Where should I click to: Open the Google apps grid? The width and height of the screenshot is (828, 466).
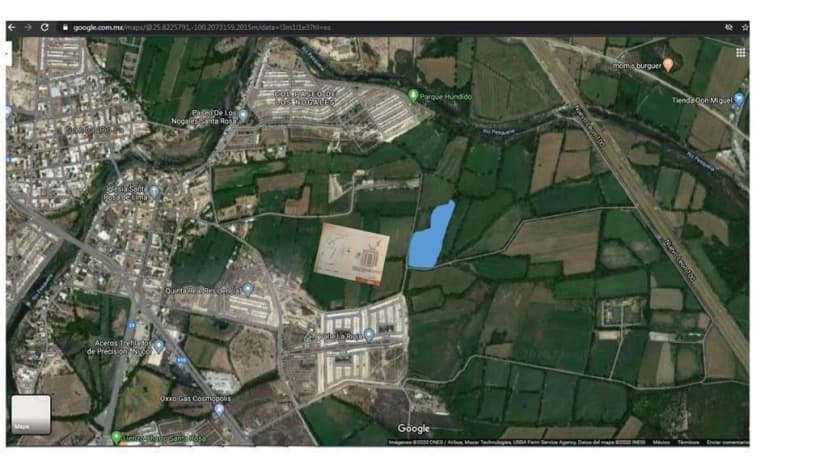click(x=740, y=52)
